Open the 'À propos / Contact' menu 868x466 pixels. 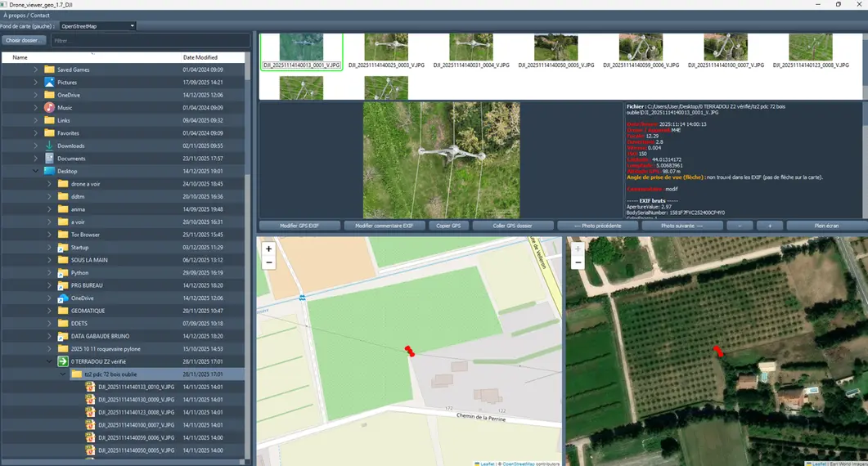(x=26, y=16)
